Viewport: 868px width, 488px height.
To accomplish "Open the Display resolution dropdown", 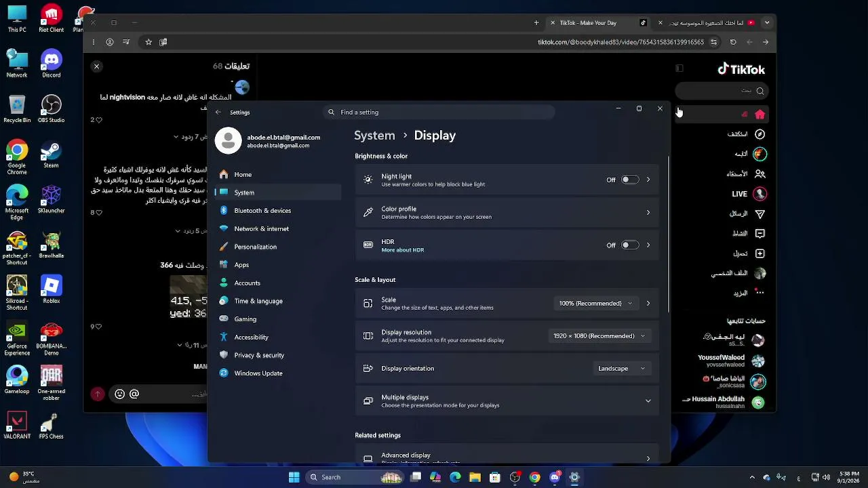I will (599, 335).
